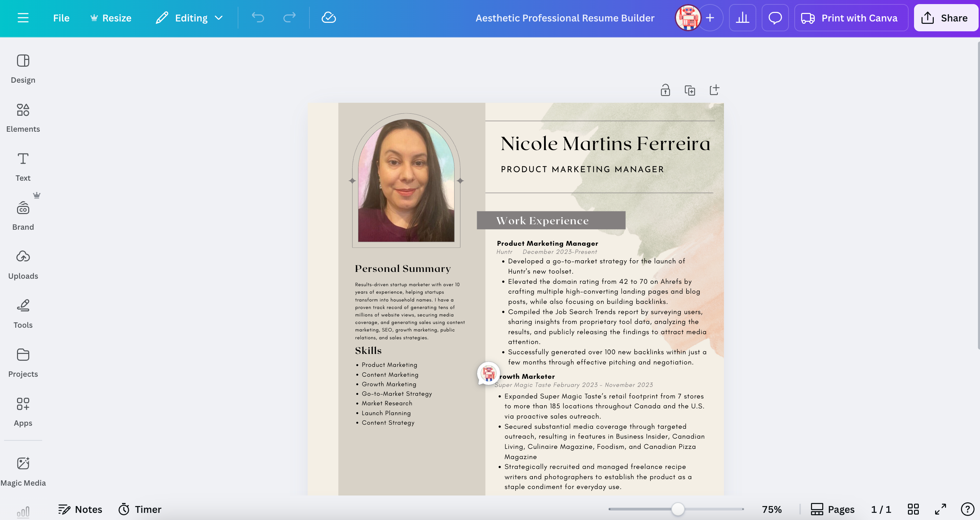The height and width of the screenshot is (520, 980).
Task: Click the lock page icon
Action: coord(665,90)
